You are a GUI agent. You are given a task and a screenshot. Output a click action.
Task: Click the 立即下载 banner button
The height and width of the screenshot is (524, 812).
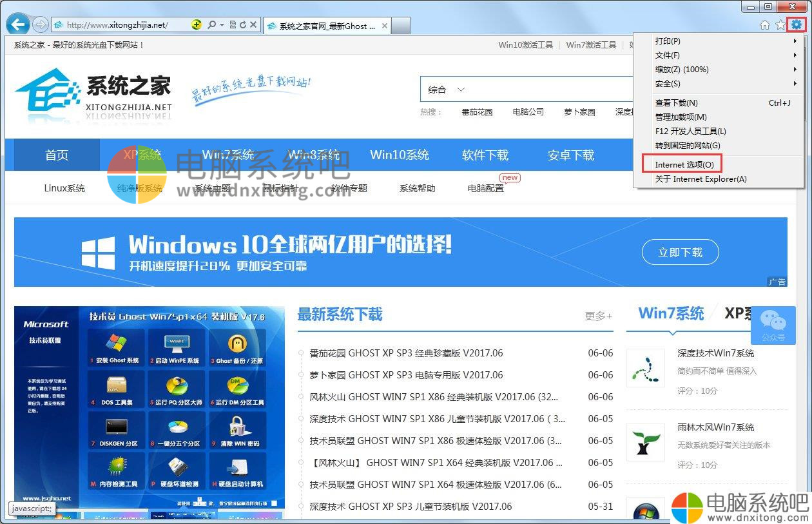680,253
